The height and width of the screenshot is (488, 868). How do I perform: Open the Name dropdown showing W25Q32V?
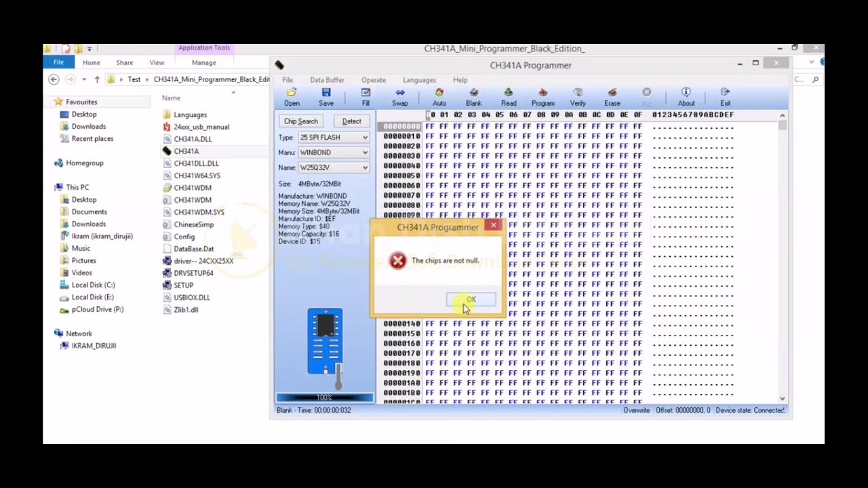click(334, 167)
